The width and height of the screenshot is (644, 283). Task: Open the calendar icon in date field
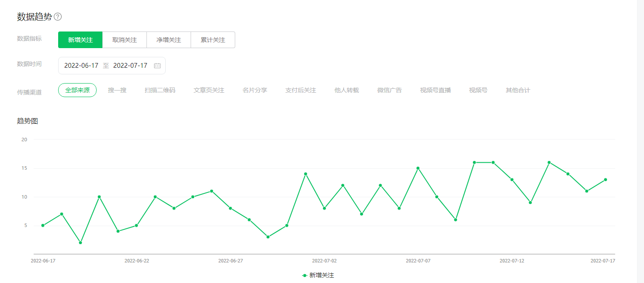pos(157,66)
